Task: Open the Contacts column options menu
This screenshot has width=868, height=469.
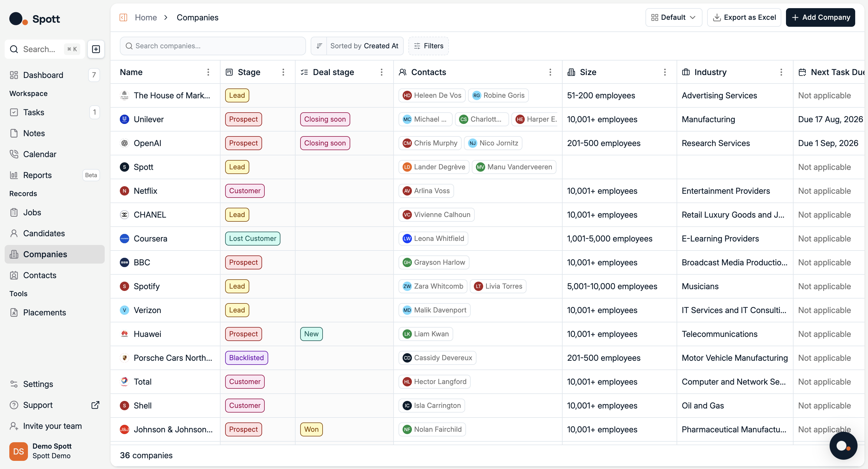Action: (550, 72)
